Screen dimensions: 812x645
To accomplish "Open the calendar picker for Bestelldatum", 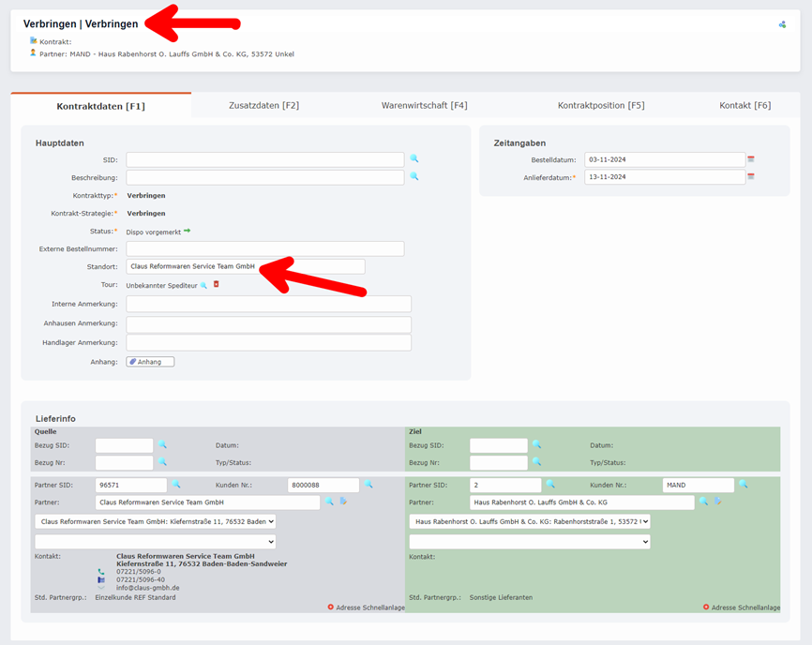I will point(751,159).
